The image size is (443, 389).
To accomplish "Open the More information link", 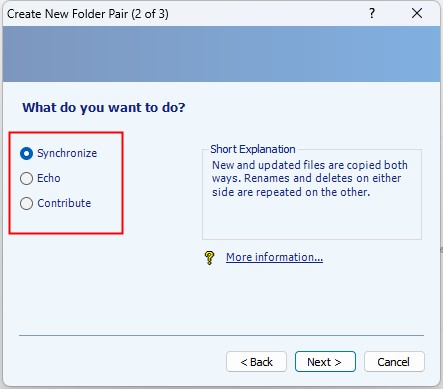I will pyautogui.click(x=274, y=257).
